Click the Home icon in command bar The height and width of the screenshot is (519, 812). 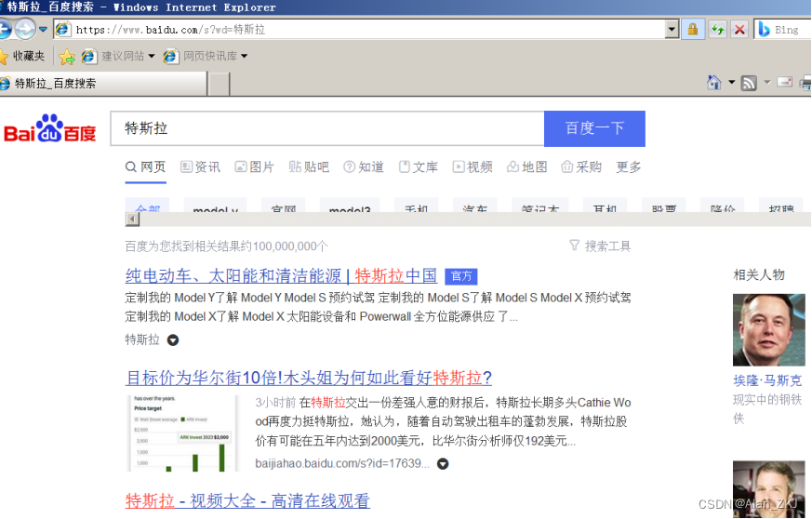pyautogui.click(x=714, y=83)
